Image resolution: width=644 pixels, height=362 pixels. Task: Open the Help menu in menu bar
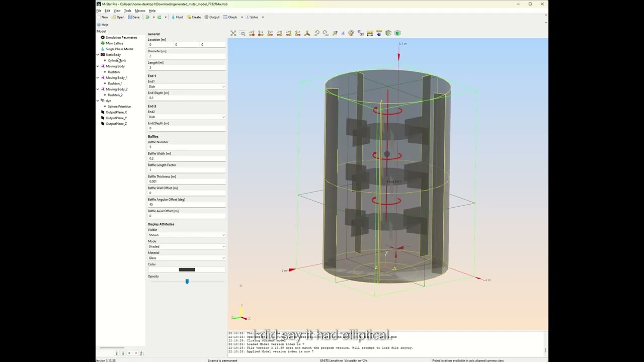pos(152,11)
